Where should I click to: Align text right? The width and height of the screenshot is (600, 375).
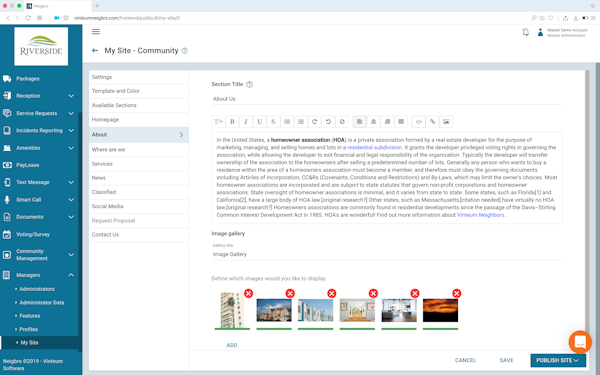[387, 122]
